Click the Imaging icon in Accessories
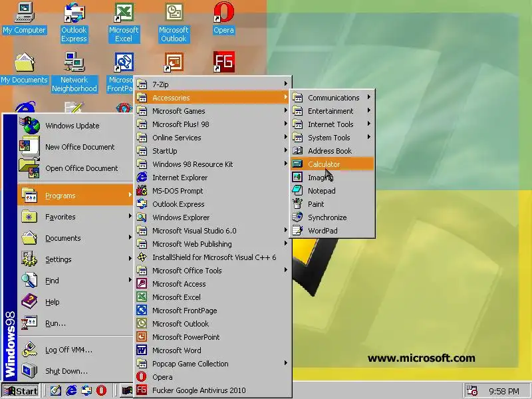This screenshot has height=399, width=532. [297, 177]
